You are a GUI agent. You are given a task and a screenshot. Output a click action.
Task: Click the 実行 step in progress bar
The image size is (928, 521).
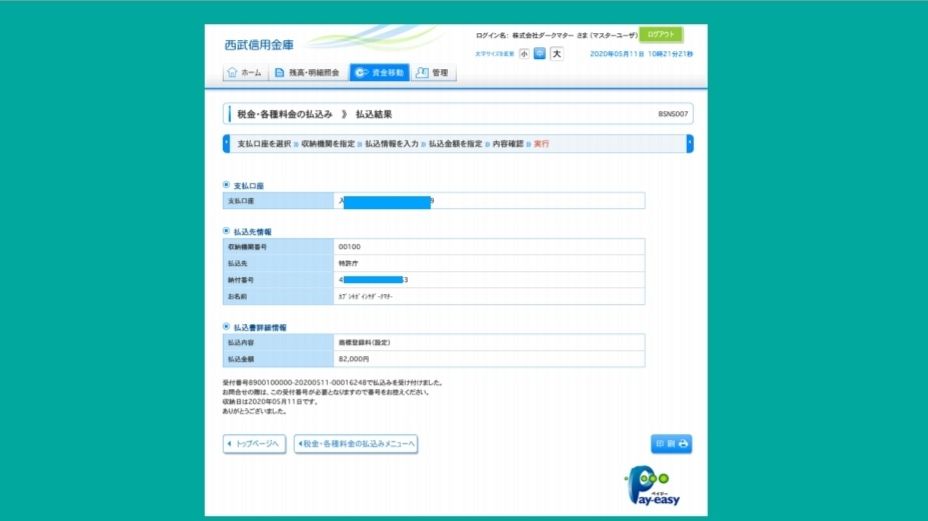tap(541, 144)
